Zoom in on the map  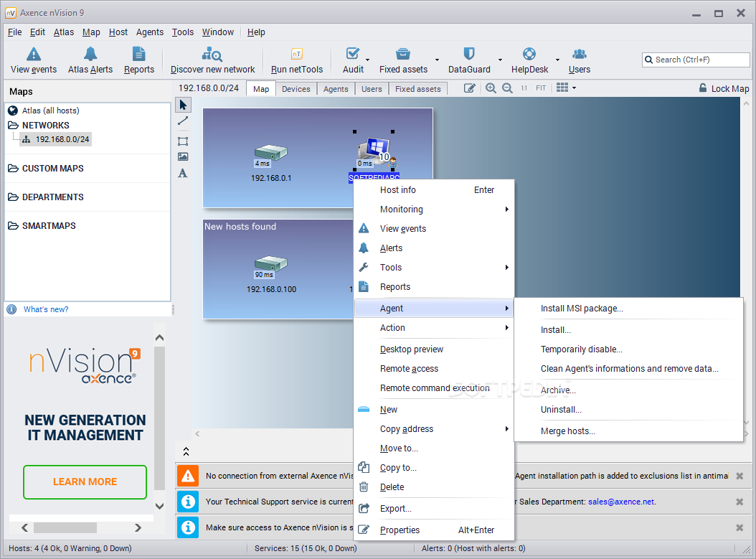pyautogui.click(x=491, y=88)
